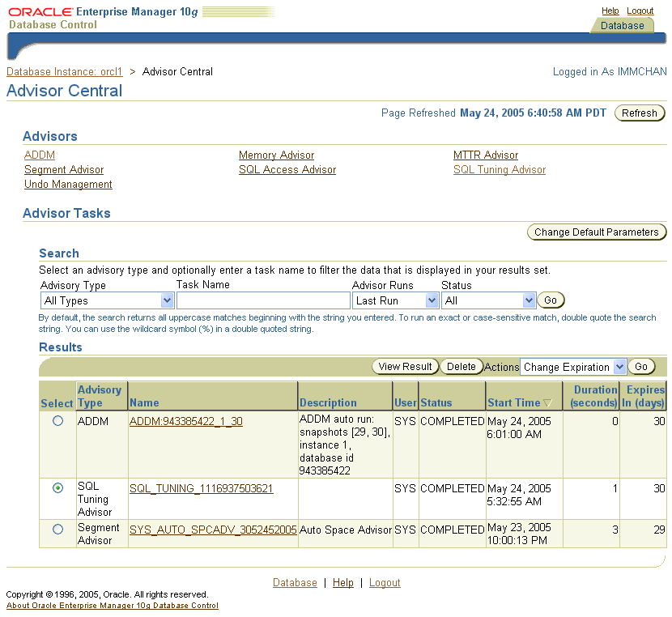
Task: Click the View Result button
Action: click(x=405, y=367)
